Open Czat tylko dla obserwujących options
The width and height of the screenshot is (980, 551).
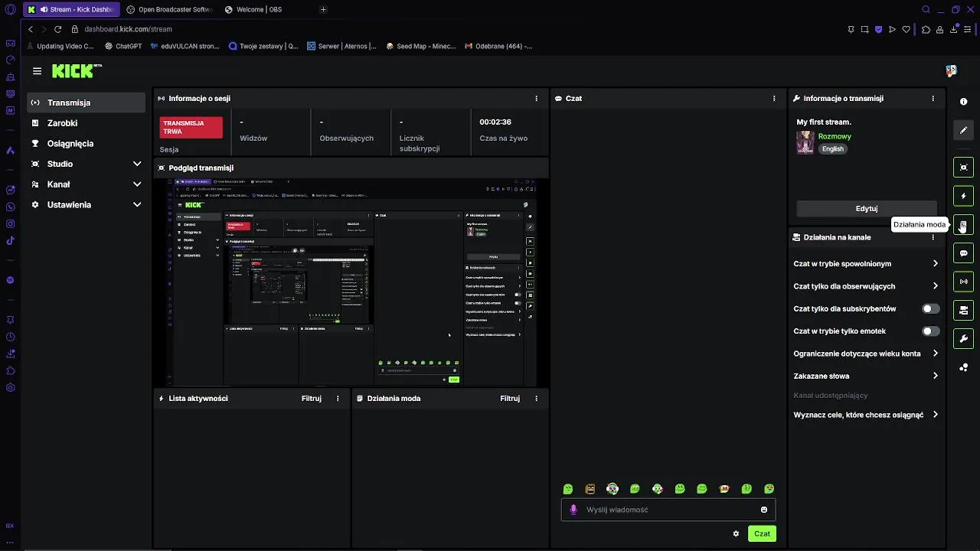866,286
